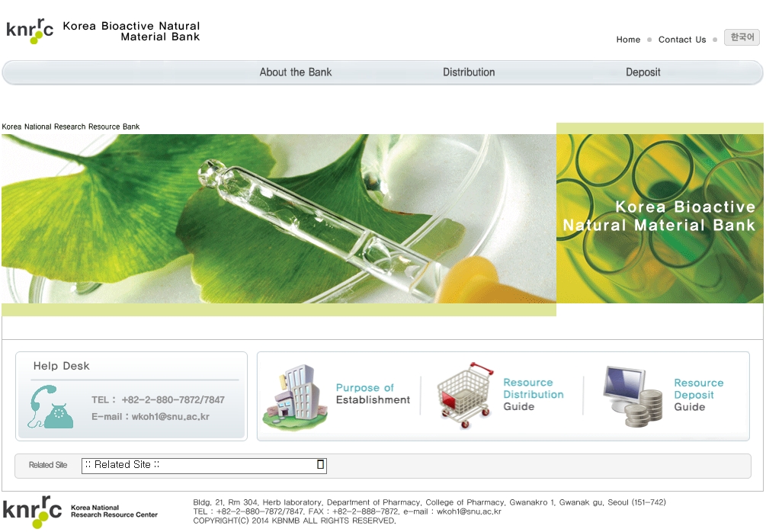Open the Distribution menu
Screen dimensions: 766x532
469,72
